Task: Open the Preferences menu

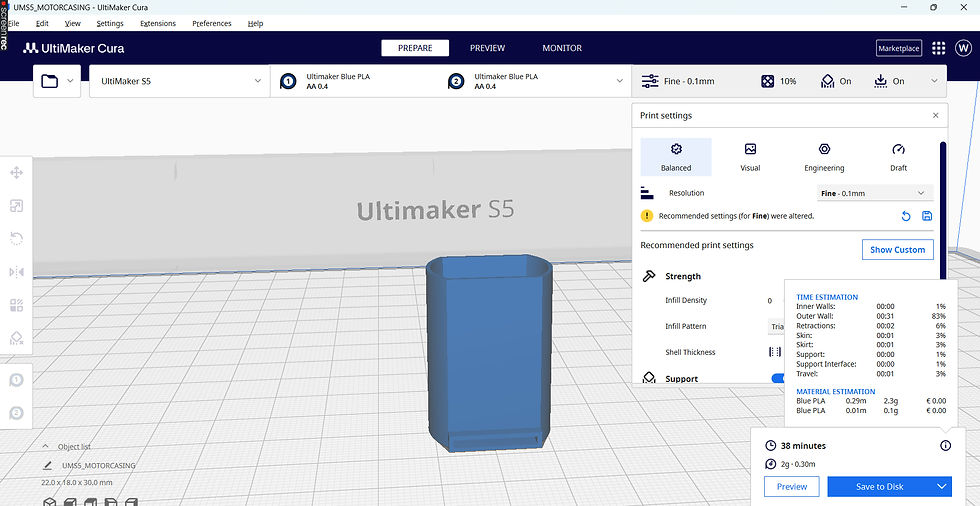Action: [212, 24]
